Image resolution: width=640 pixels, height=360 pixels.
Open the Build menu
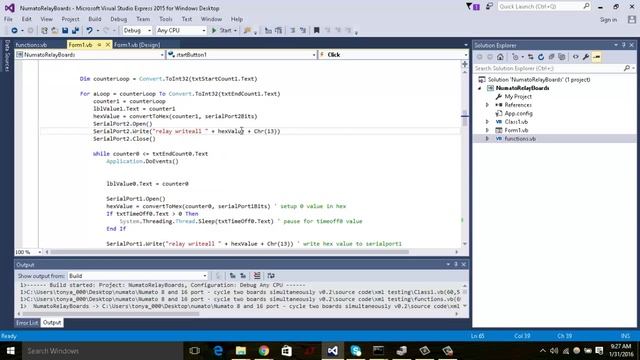pos(95,19)
